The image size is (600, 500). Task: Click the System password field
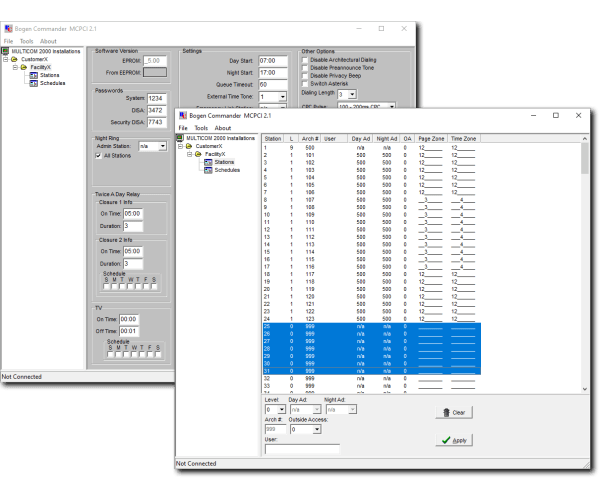click(x=157, y=99)
